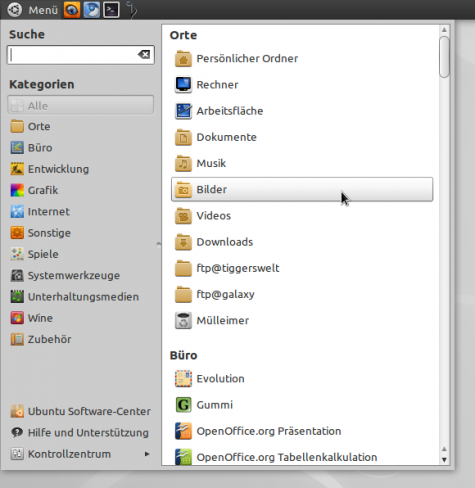The image size is (475, 488).
Task: Open Hilfe und Unterstützung
Action: [80, 433]
